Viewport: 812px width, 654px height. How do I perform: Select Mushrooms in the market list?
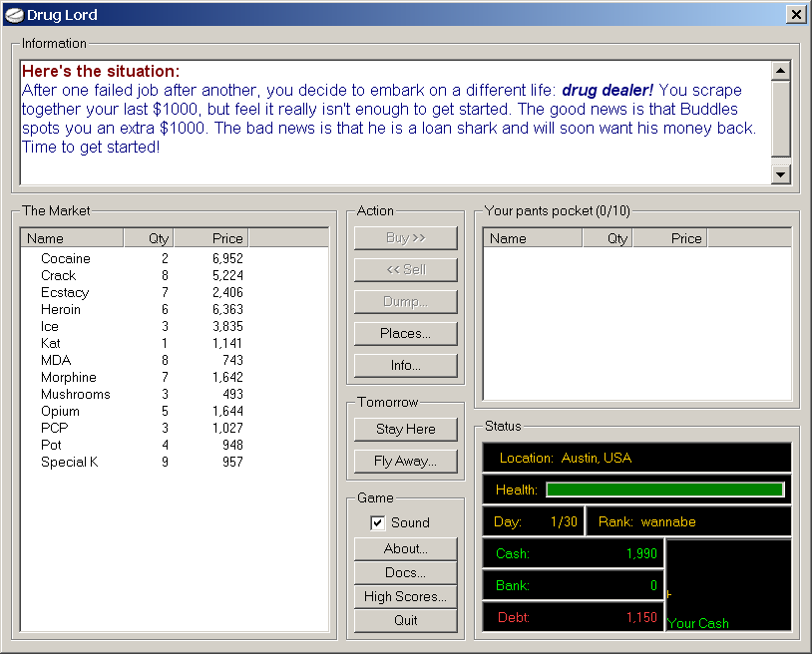75,394
